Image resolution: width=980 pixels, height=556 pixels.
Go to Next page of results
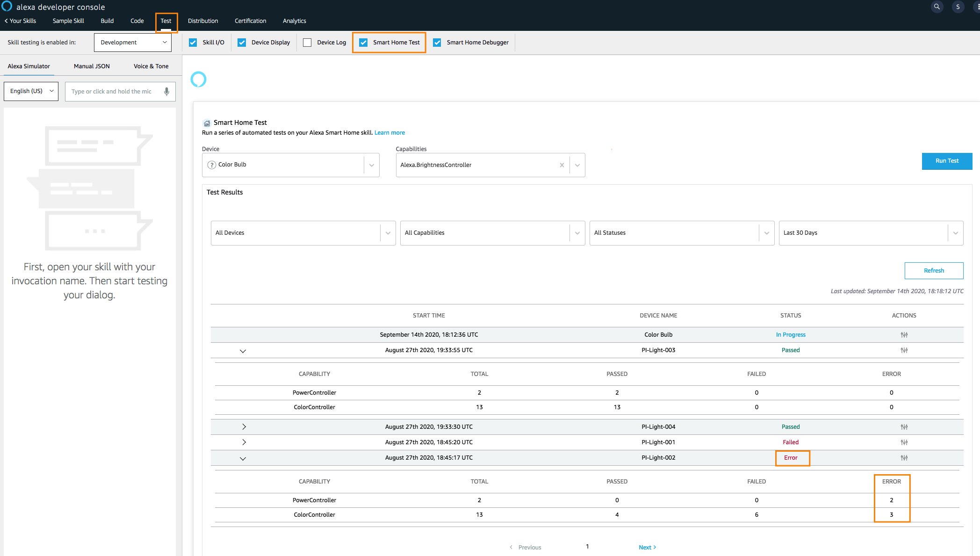[x=647, y=548]
